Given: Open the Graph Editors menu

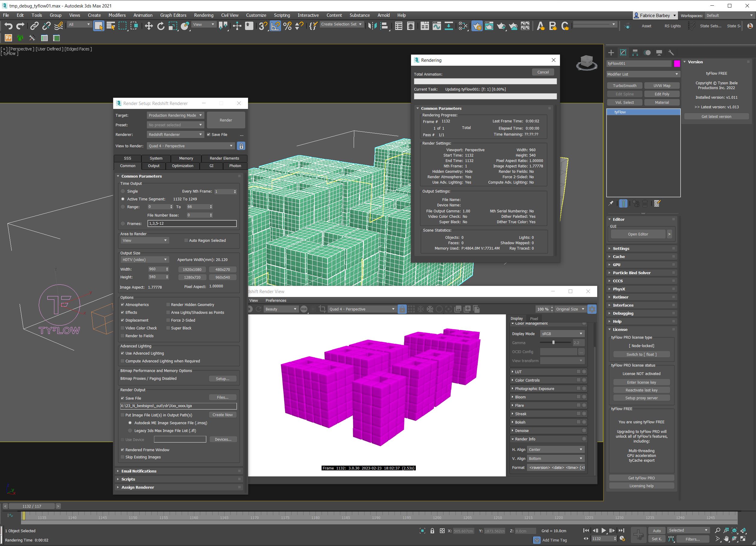Looking at the screenshot, I should click(173, 15).
